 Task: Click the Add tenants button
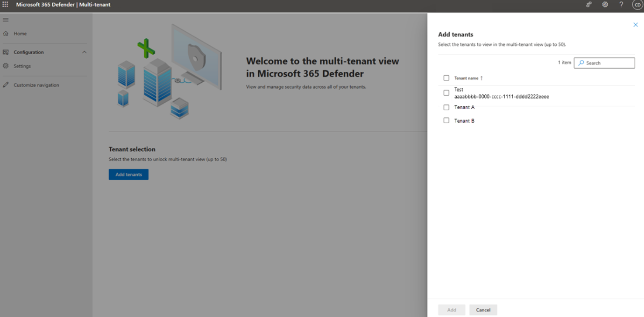click(x=128, y=174)
